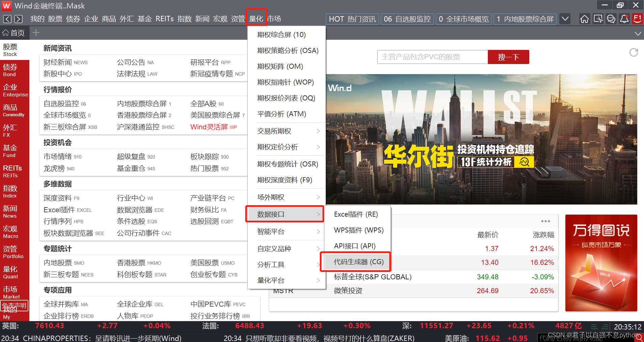Switch to the 首页 tab

tap(14, 33)
